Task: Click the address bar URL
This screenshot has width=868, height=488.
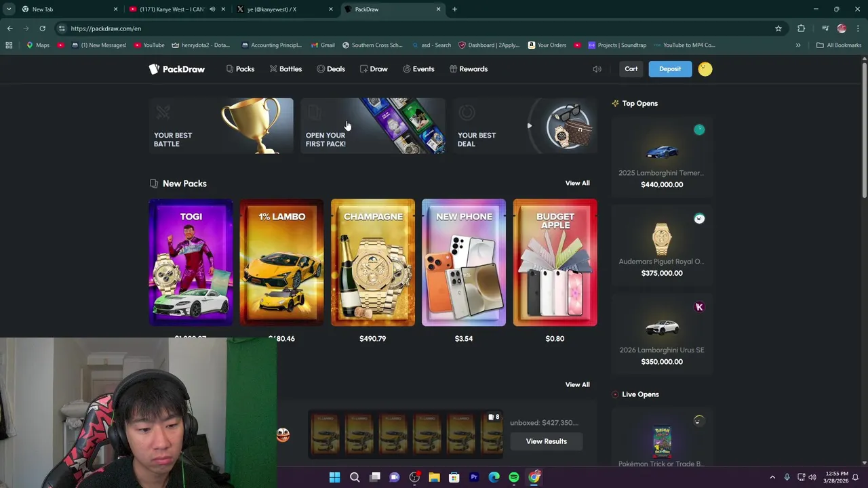Action: 106,28
